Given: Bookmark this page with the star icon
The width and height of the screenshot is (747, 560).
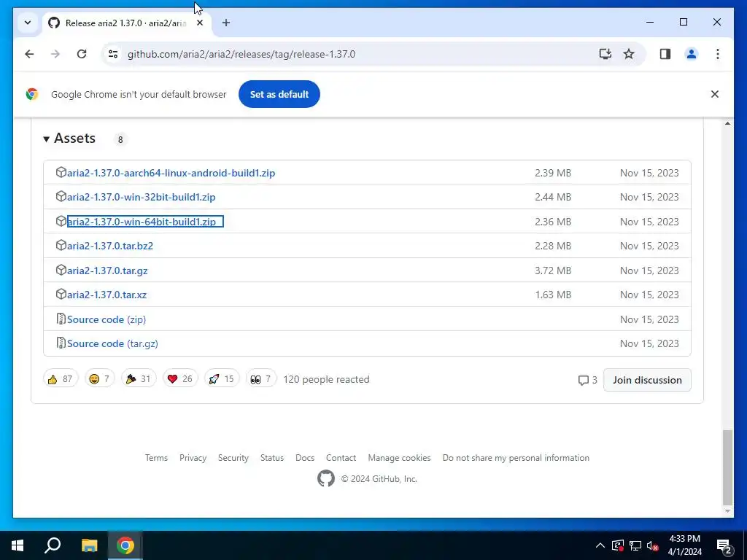Looking at the screenshot, I should [x=629, y=54].
